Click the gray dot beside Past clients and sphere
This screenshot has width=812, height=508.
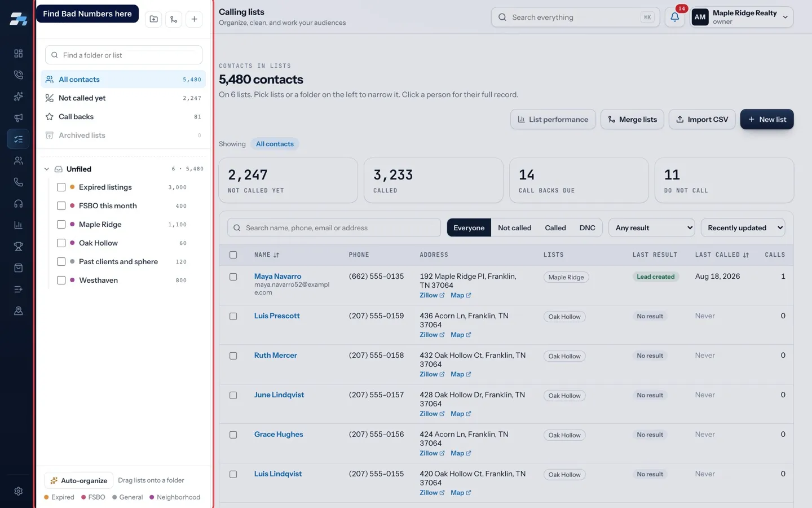tap(72, 262)
